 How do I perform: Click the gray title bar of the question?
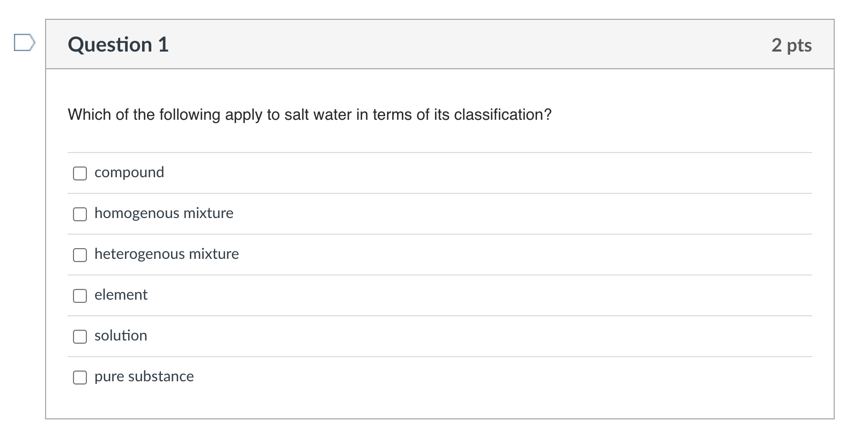(429, 45)
